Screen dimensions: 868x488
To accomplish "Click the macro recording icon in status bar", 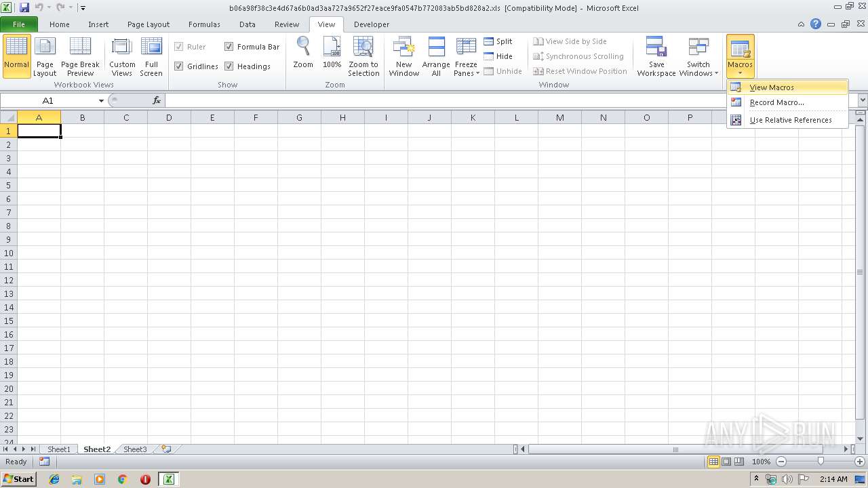I will coord(44,462).
